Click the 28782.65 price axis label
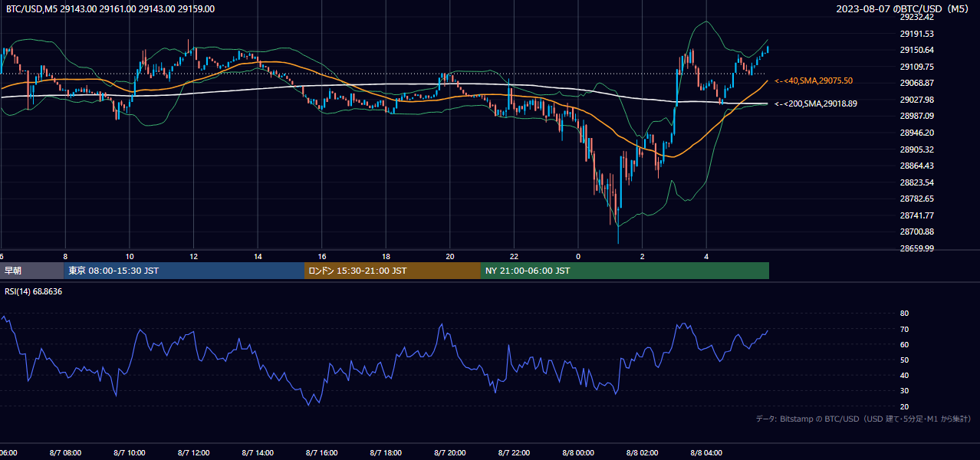980x460 pixels. (x=916, y=199)
